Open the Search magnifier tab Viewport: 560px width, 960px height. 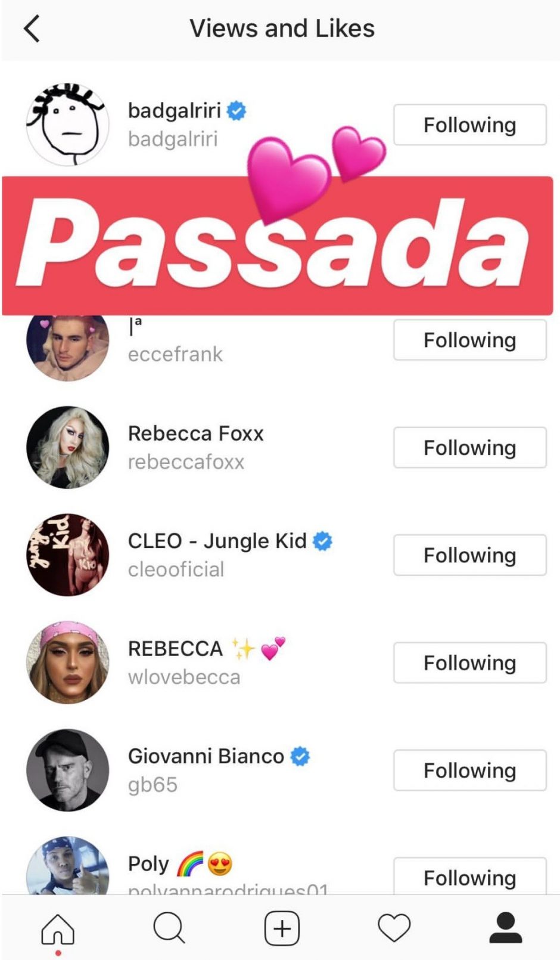169,928
